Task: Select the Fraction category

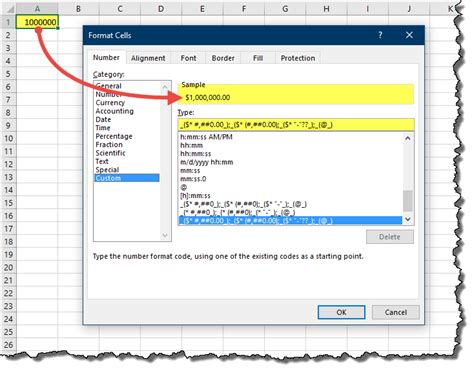Action: pos(109,144)
